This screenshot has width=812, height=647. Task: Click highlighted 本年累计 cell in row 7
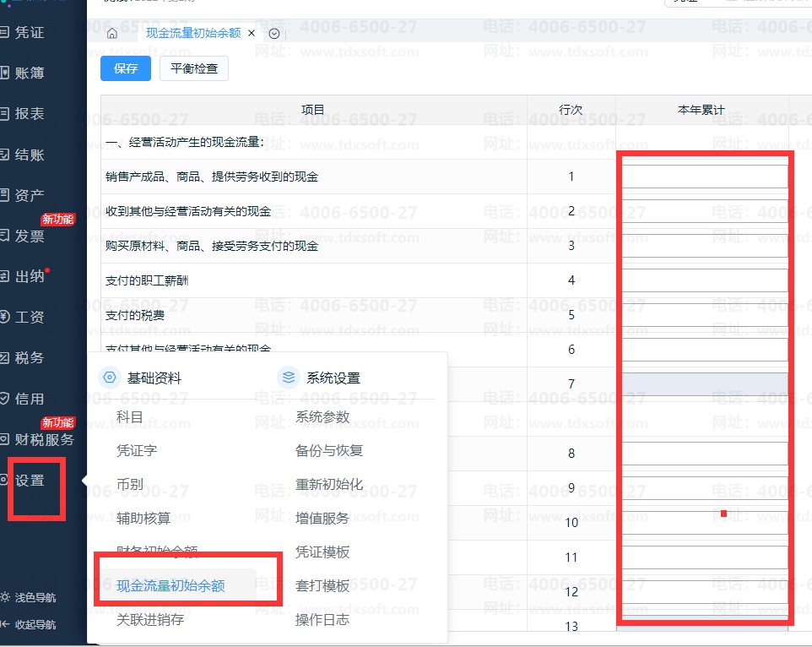pos(704,384)
